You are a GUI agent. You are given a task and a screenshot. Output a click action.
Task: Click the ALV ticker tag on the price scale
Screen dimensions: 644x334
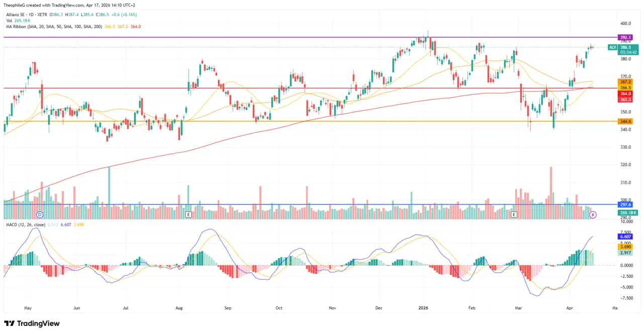point(612,47)
